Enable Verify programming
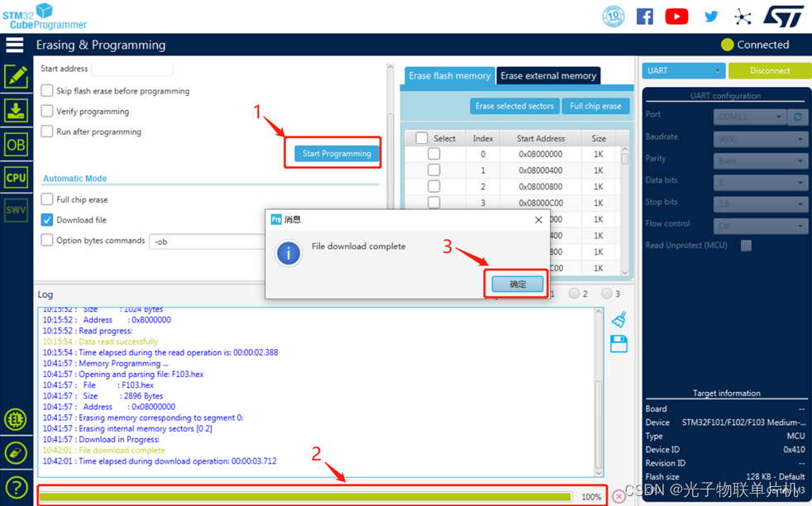Image resolution: width=812 pixels, height=506 pixels. [x=47, y=111]
